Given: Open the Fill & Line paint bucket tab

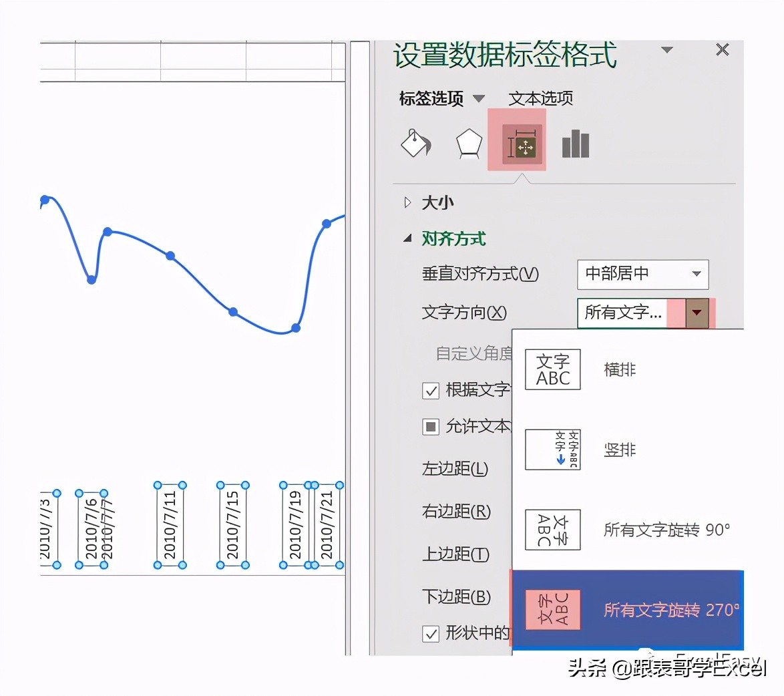Looking at the screenshot, I should point(416,144).
